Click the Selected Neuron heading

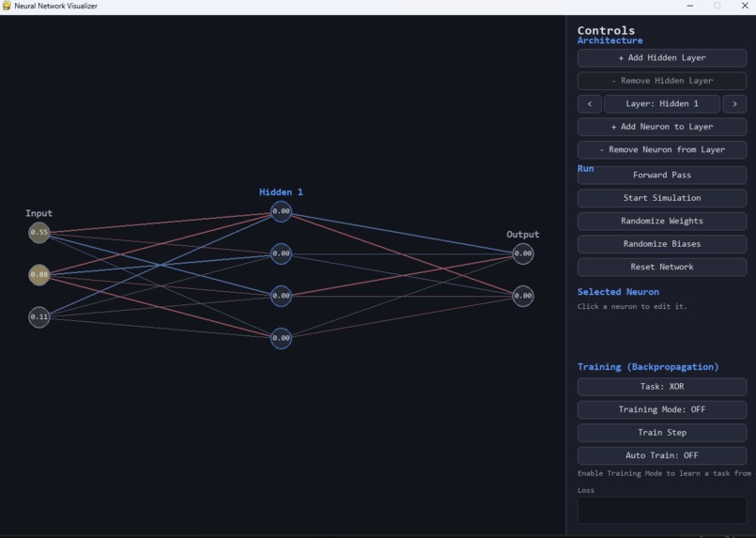click(618, 292)
